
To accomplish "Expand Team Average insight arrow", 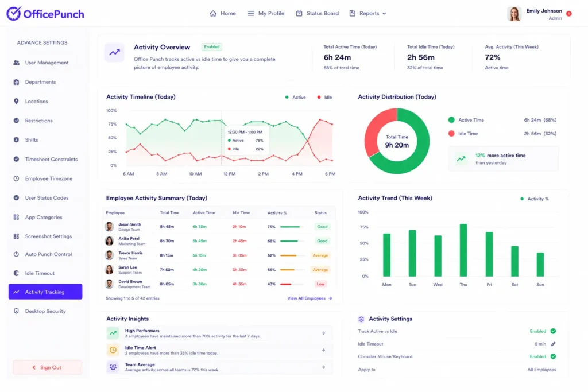I will point(323,367).
